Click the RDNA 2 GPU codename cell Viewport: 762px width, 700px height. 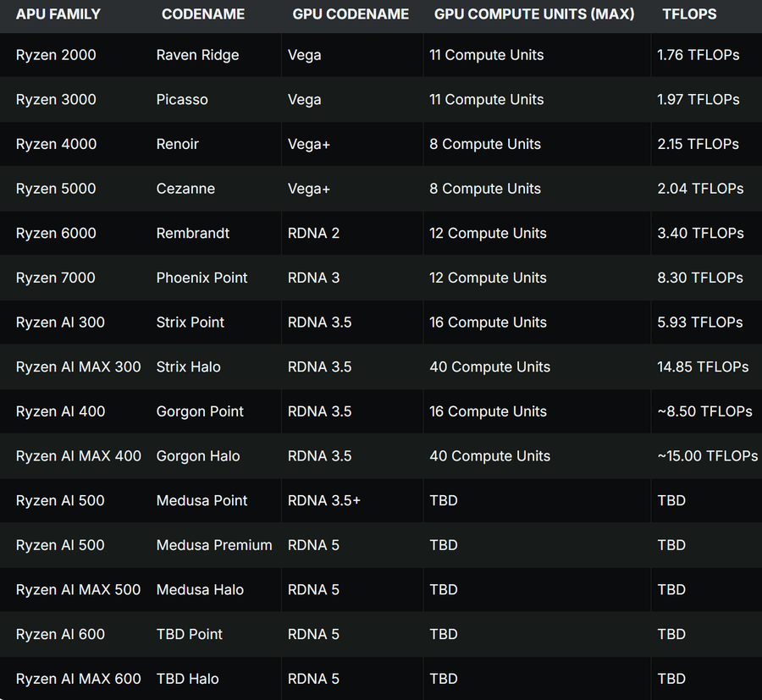pyautogui.click(x=313, y=234)
